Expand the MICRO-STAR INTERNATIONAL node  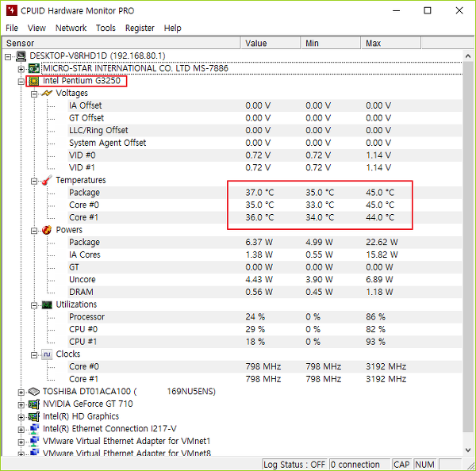(x=21, y=69)
